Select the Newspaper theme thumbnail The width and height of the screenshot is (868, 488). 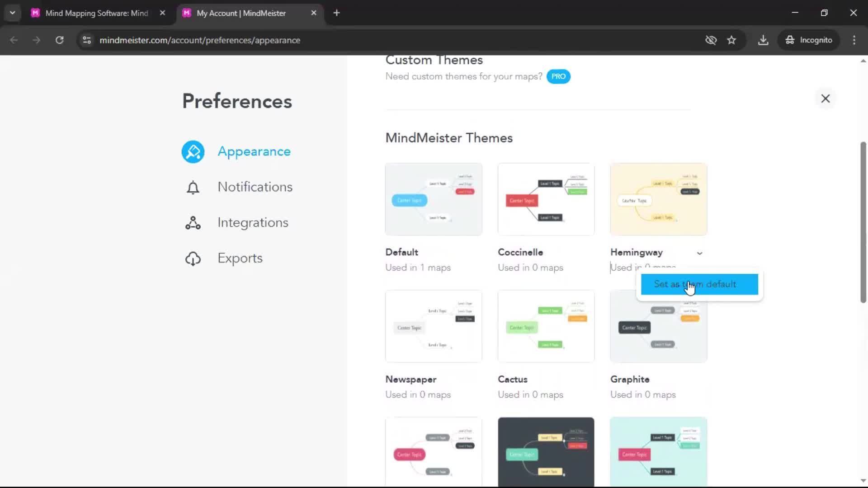[x=434, y=326]
